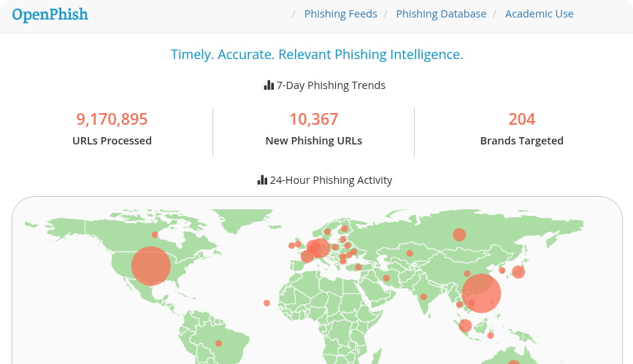Viewport: 633px width, 364px height.
Task: Click the 9,170,895 URLs Processed figure
Action: point(112,119)
